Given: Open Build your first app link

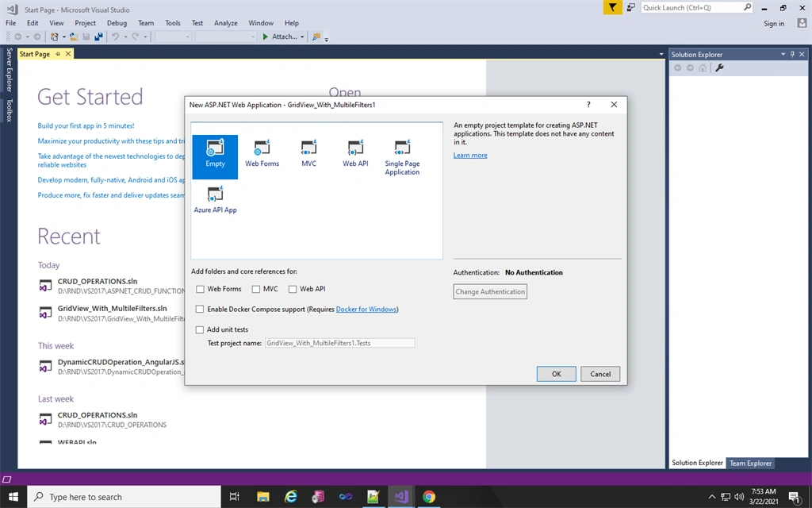Looking at the screenshot, I should [86, 125].
